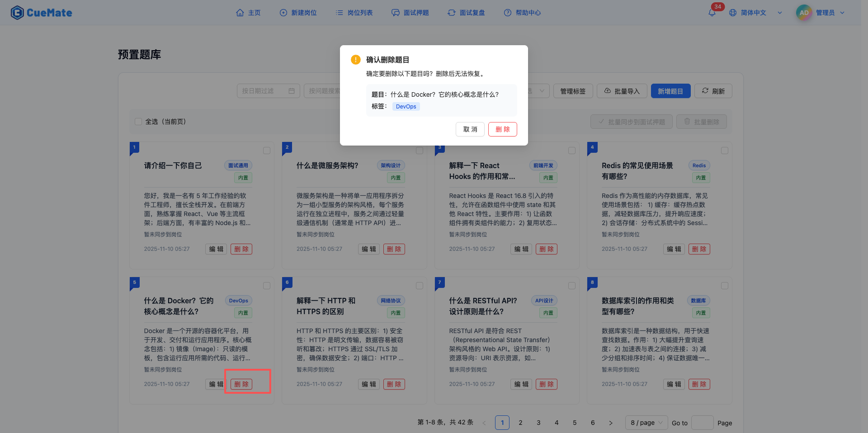This screenshot has height=433, width=868.
Task: Click the DevOps tag in the dialog
Action: [x=406, y=106]
